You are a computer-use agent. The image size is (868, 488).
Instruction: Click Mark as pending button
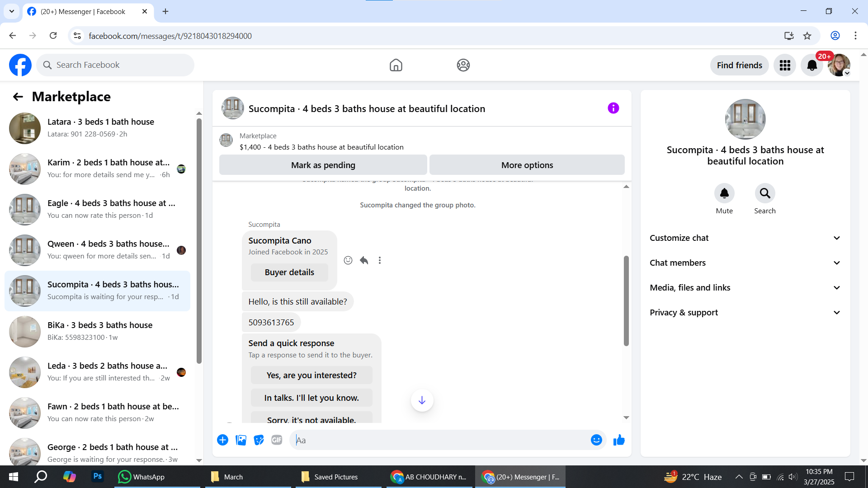(x=323, y=165)
